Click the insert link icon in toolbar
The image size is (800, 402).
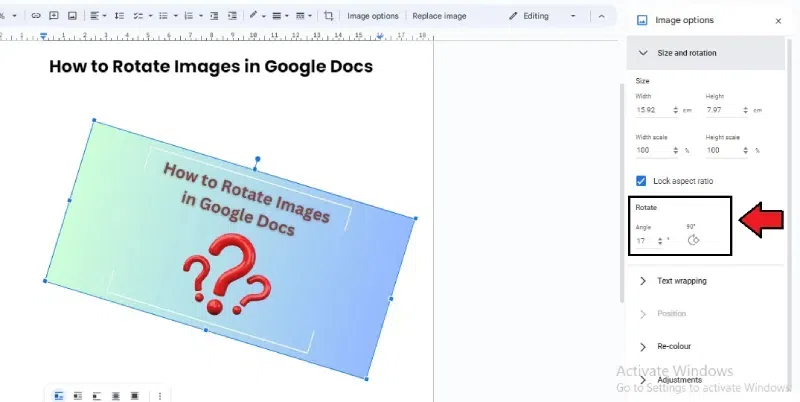tap(35, 16)
